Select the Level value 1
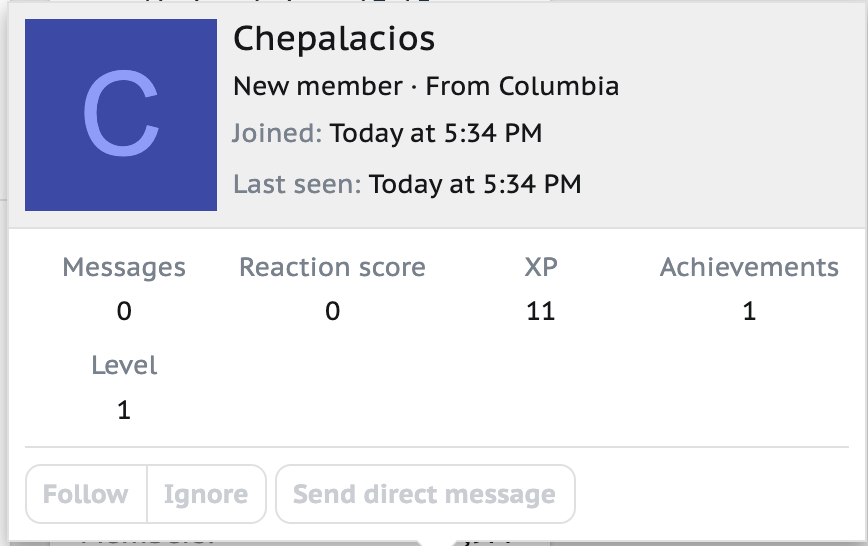Screen dimensions: 868x546 (x=124, y=410)
